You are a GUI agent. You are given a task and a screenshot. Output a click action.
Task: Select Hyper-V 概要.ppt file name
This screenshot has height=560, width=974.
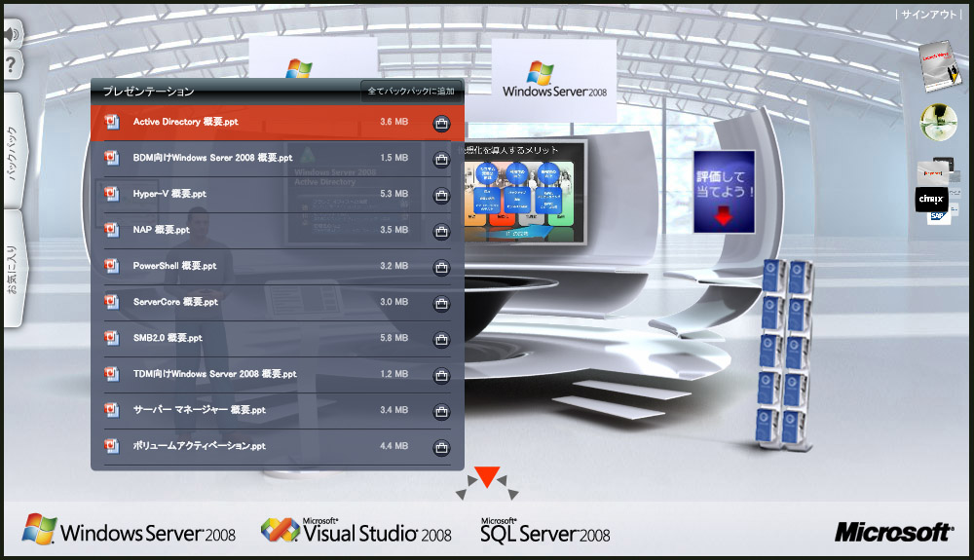(x=169, y=194)
